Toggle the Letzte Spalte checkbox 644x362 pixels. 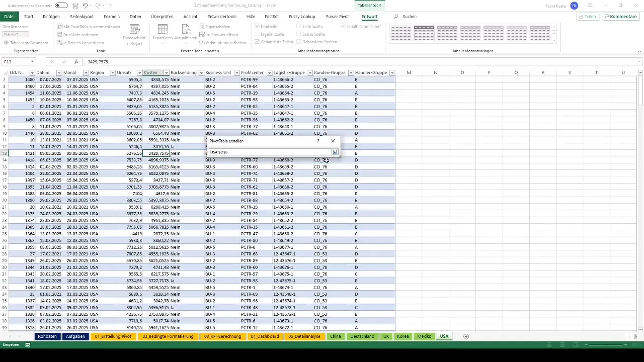click(x=299, y=34)
